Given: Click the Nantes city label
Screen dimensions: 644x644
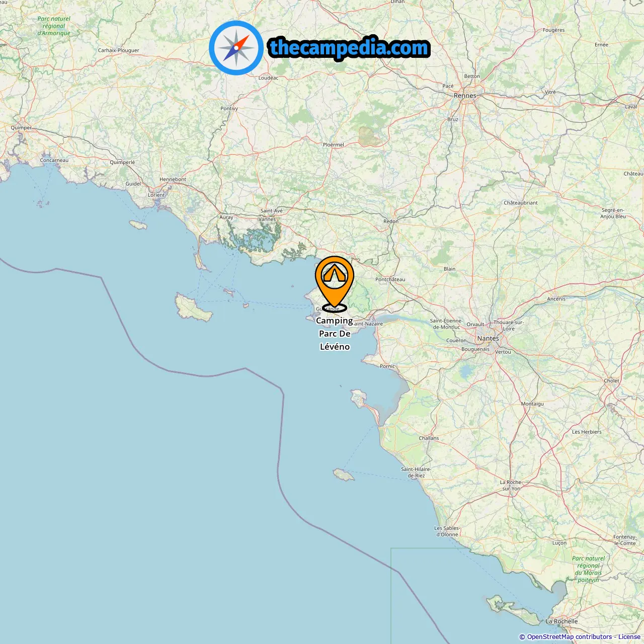Looking at the screenshot, I should pyautogui.click(x=488, y=339).
